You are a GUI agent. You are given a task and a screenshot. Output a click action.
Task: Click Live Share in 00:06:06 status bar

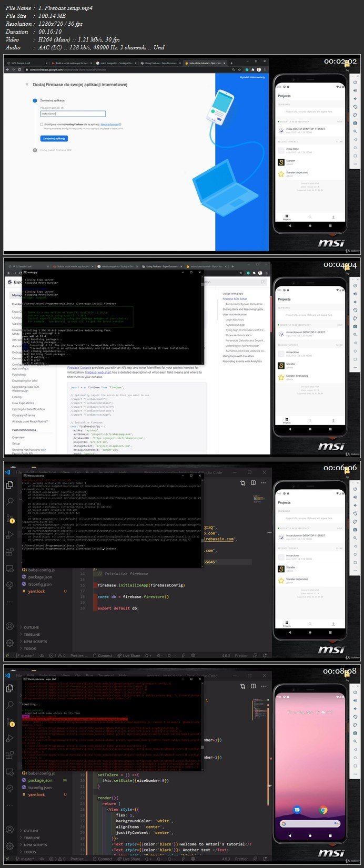tap(128, 655)
